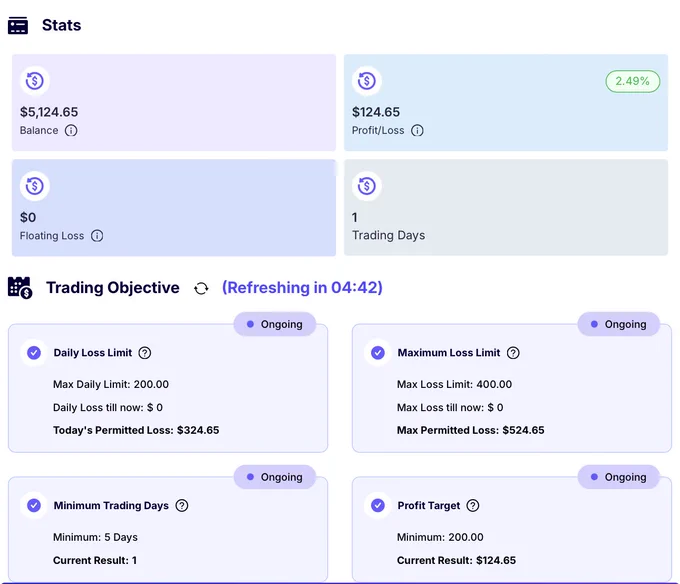The height and width of the screenshot is (584, 680).
Task: Select the Floating Loss stats card
Action: click(x=174, y=208)
